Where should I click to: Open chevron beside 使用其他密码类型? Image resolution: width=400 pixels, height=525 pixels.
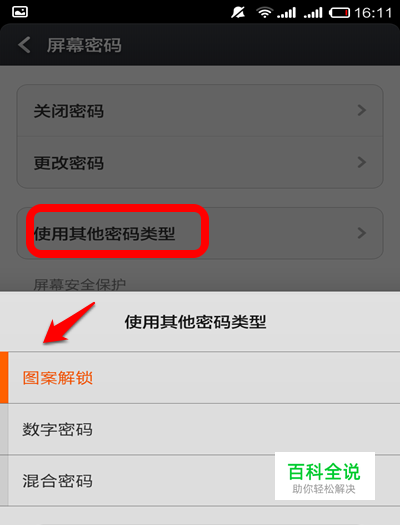pos(362,233)
